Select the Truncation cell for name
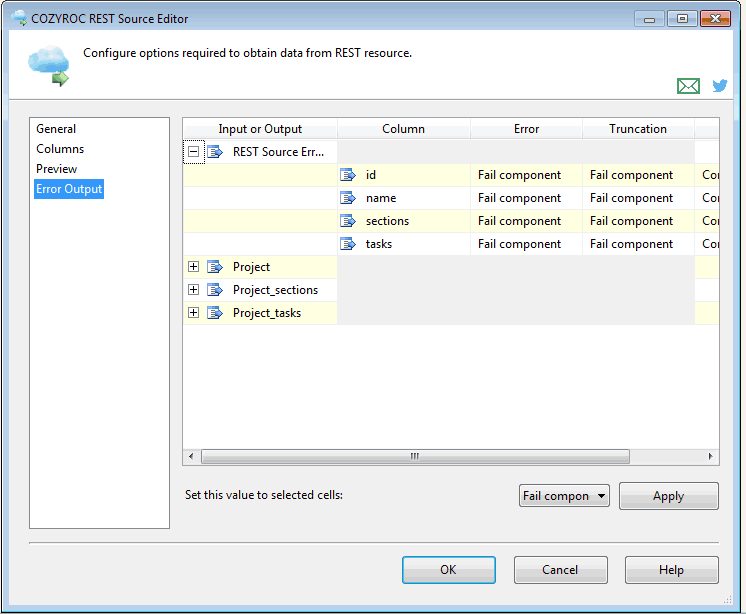 pyautogui.click(x=638, y=198)
